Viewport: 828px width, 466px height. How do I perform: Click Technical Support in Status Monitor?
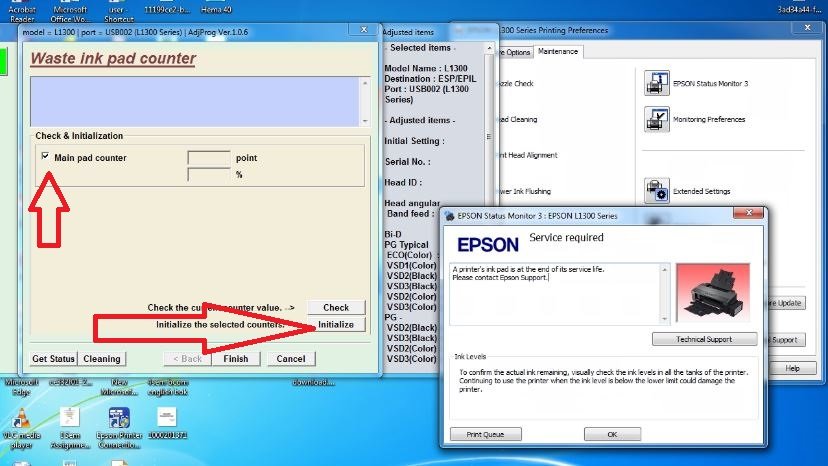pos(704,339)
